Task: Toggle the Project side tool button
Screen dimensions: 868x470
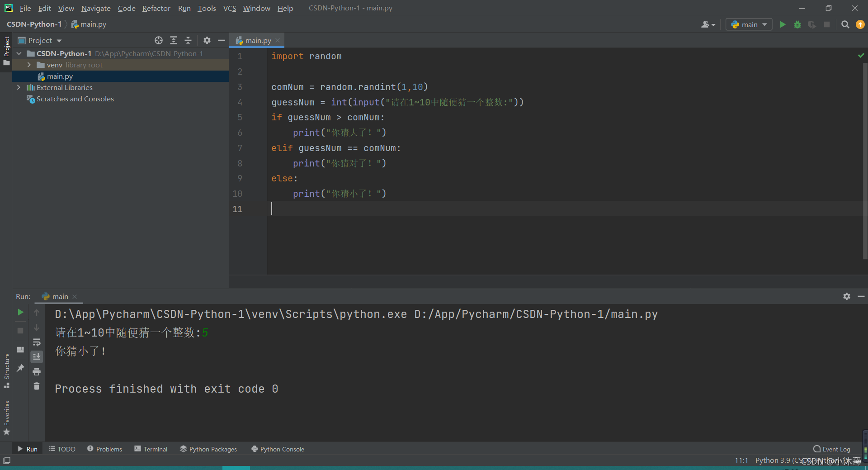Action: coord(6,50)
